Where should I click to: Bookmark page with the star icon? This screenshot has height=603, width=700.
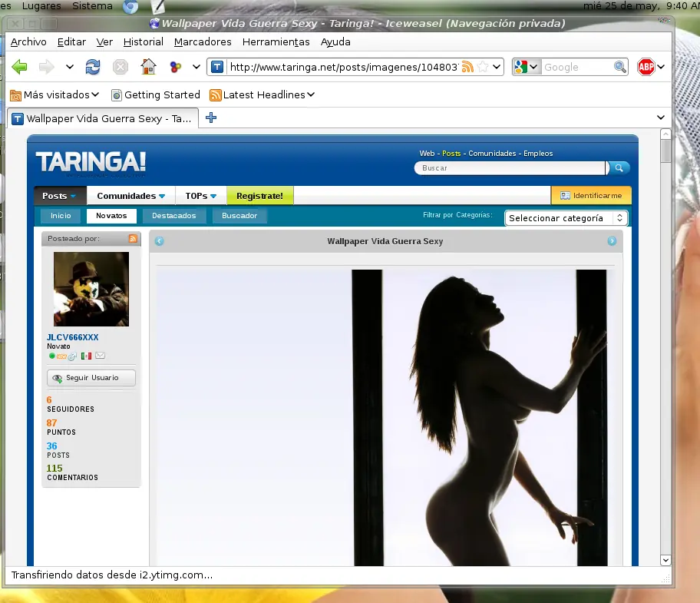tap(483, 68)
